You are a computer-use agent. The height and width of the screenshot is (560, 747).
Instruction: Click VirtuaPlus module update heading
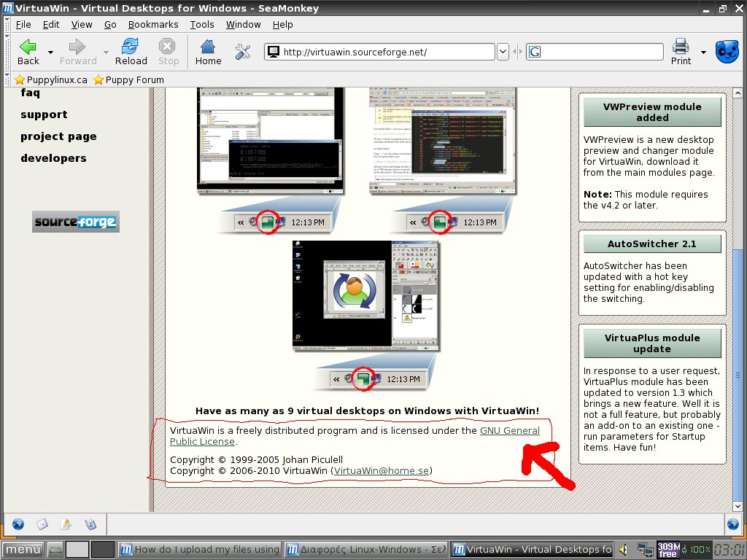[652, 343]
